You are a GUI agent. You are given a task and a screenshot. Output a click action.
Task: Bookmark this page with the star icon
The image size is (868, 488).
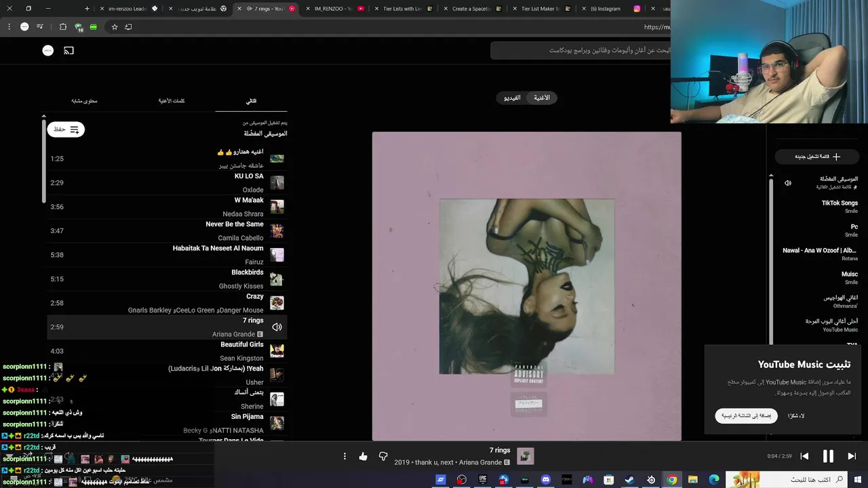[x=115, y=27]
